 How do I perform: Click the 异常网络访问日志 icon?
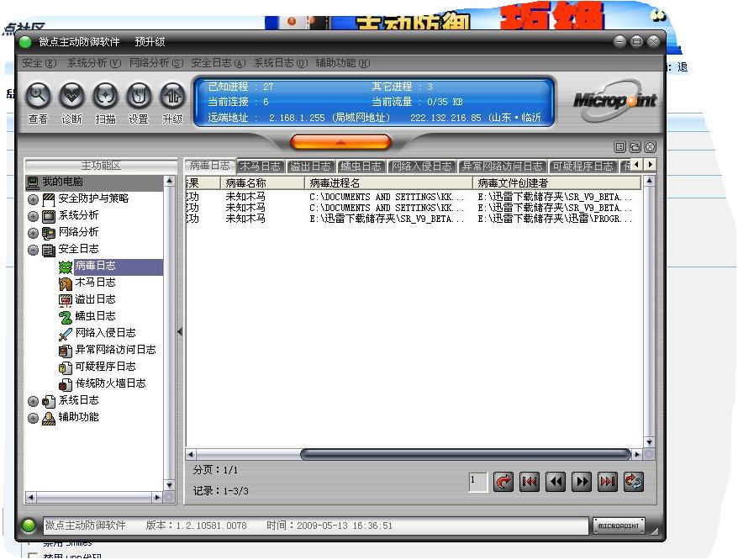click(66, 351)
